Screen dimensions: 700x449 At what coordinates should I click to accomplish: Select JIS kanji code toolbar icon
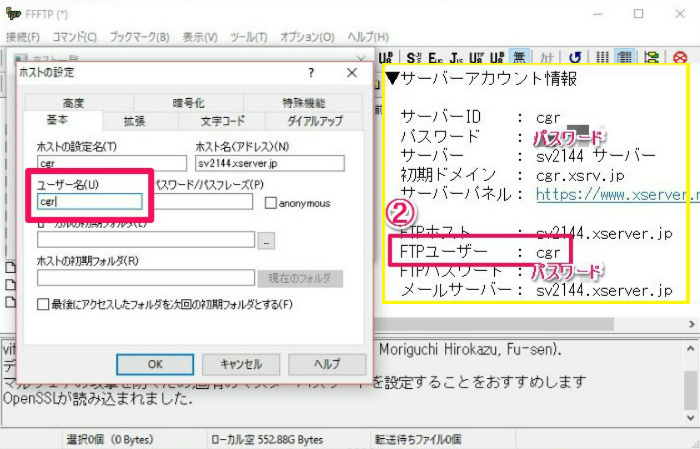456,58
